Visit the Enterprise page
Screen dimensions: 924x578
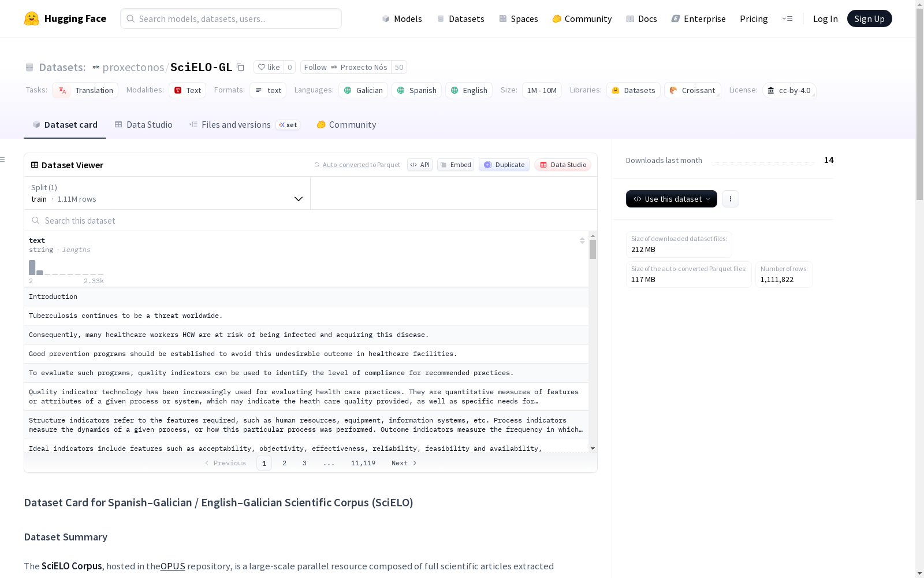pyautogui.click(x=699, y=18)
